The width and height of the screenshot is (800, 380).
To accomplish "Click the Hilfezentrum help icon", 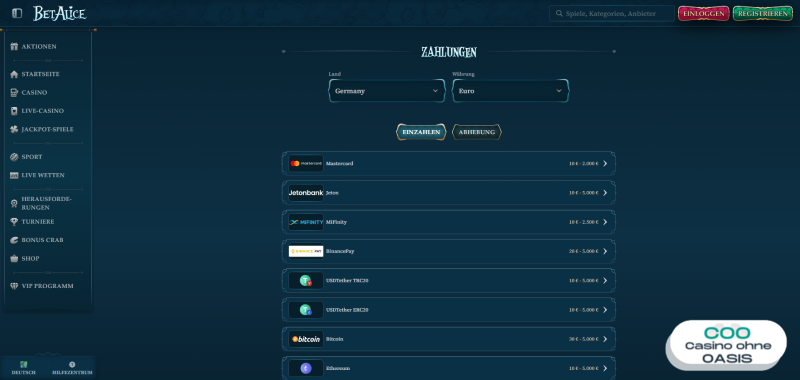I will click(72, 364).
